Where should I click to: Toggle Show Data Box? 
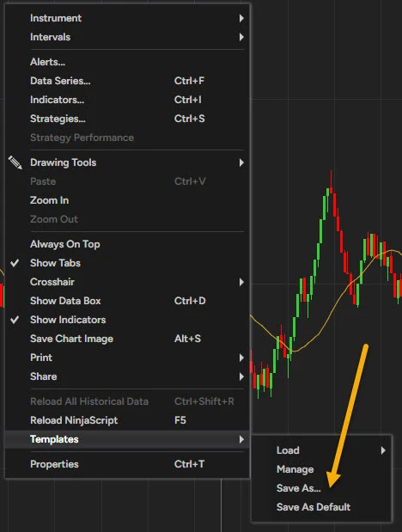click(x=128, y=301)
